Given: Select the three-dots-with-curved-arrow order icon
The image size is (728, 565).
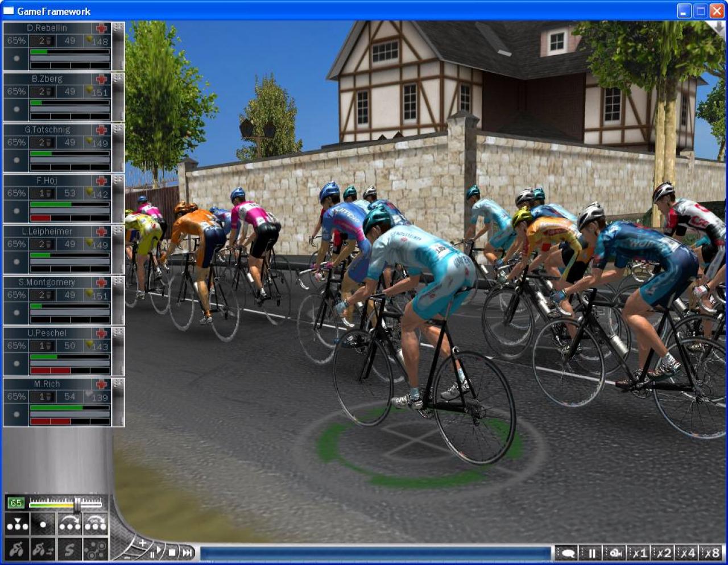Looking at the screenshot, I should click(69, 524).
